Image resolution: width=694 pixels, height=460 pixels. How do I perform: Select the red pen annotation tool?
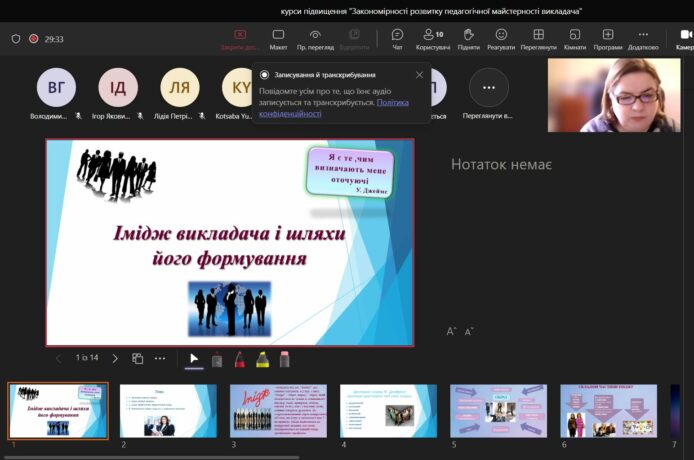239,359
